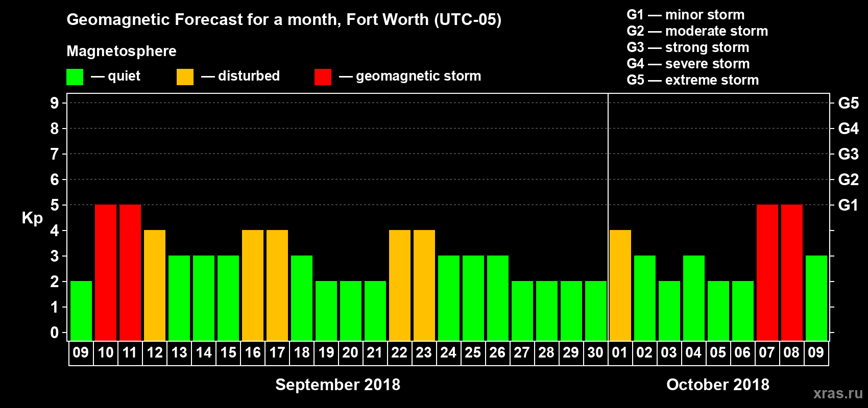This screenshot has width=868, height=408.
Task: Select the red bar for October 07
Action: [767, 272]
